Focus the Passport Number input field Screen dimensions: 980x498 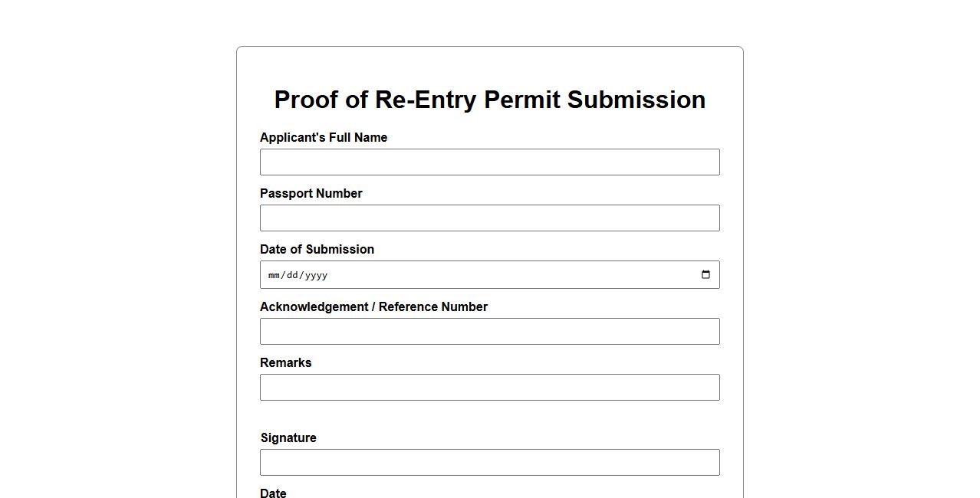[489, 218]
